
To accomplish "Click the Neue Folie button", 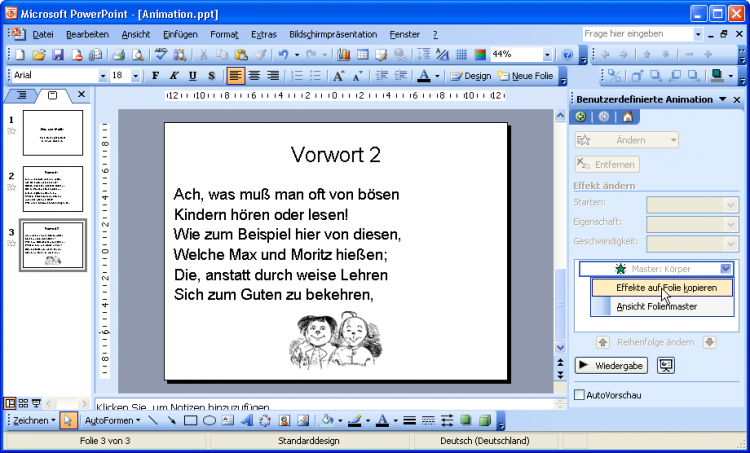I will click(530, 76).
